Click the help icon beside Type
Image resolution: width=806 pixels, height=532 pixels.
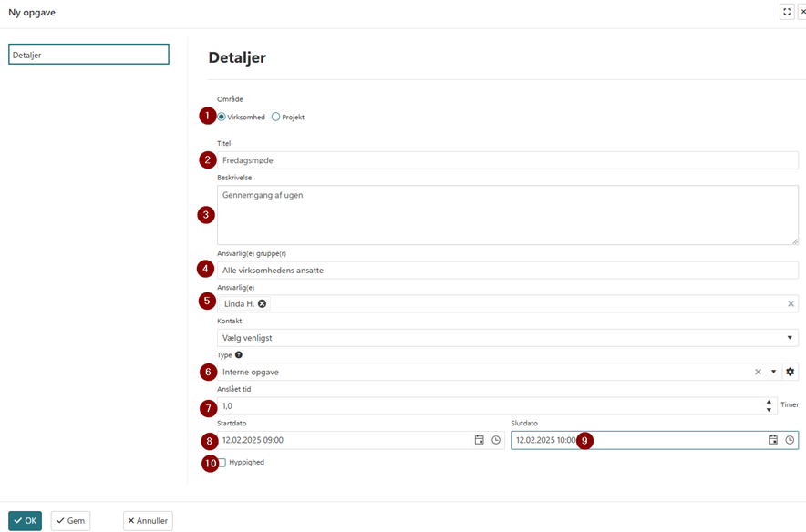tap(239, 355)
